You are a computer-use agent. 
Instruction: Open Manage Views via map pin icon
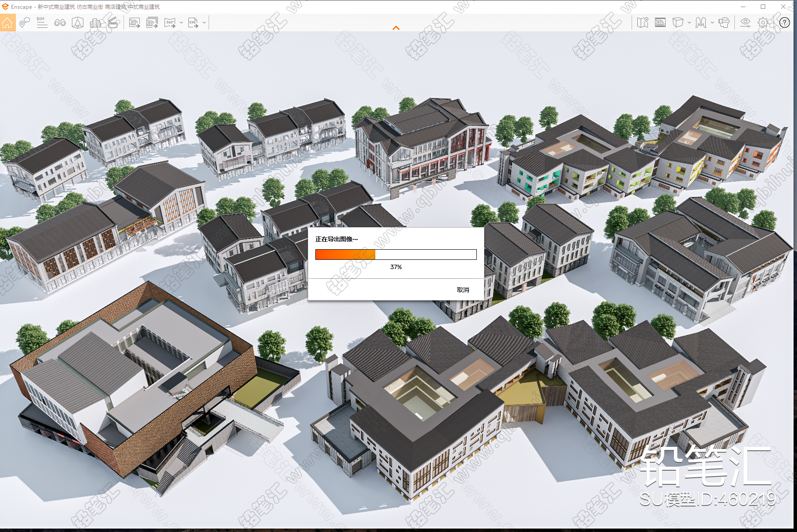tap(25, 22)
